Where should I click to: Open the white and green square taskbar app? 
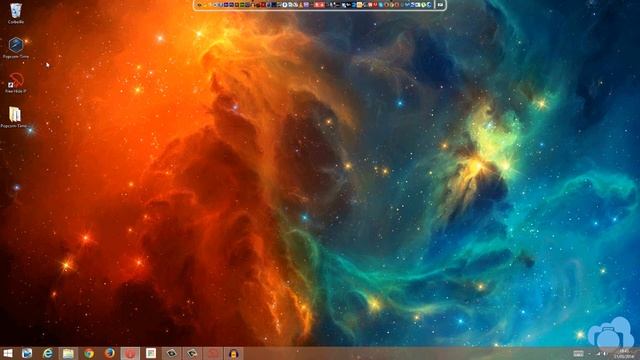[151, 353]
